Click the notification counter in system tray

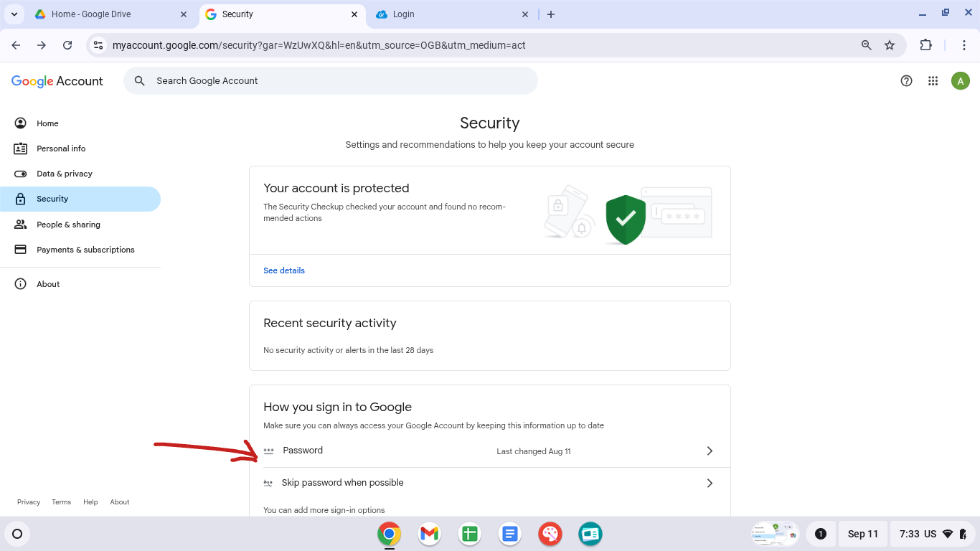[x=821, y=534]
